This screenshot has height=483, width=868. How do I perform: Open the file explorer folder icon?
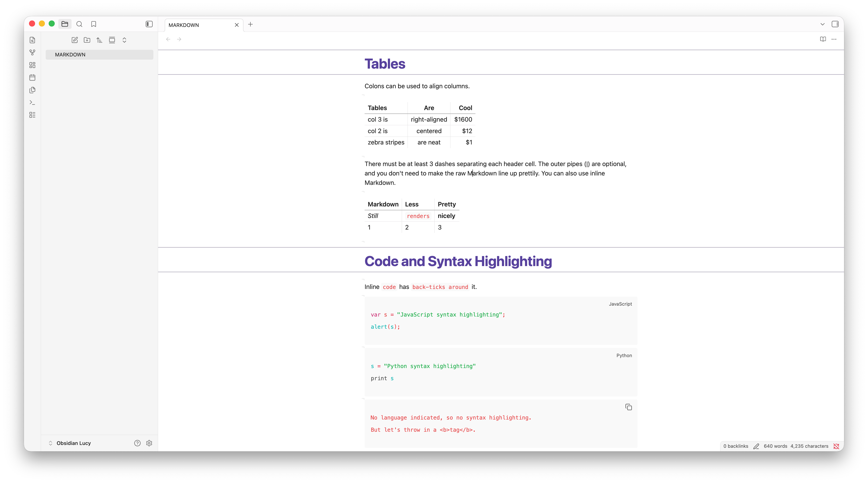[65, 24]
